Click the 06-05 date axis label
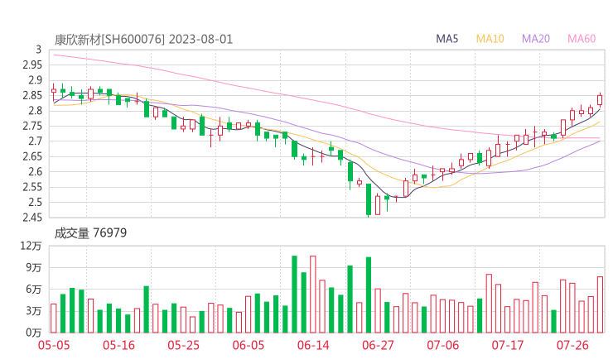This screenshot has height=364, width=613. (x=249, y=345)
